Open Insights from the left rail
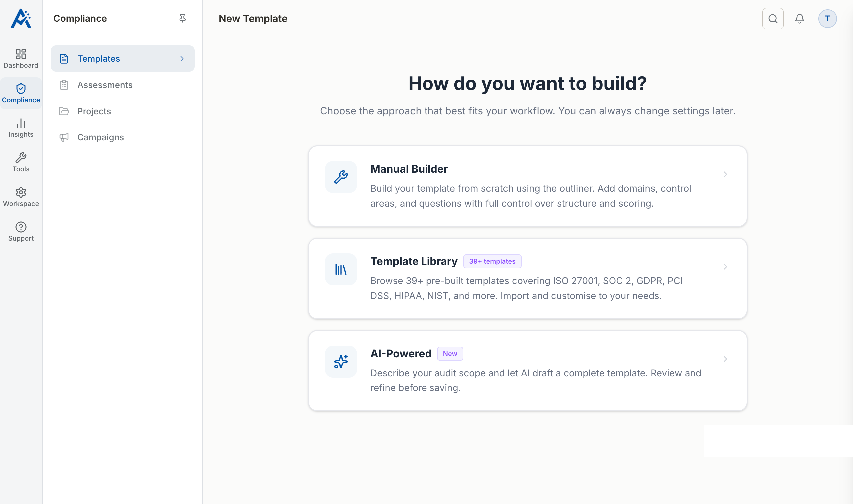The image size is (853, 504). tap(21, 128)
